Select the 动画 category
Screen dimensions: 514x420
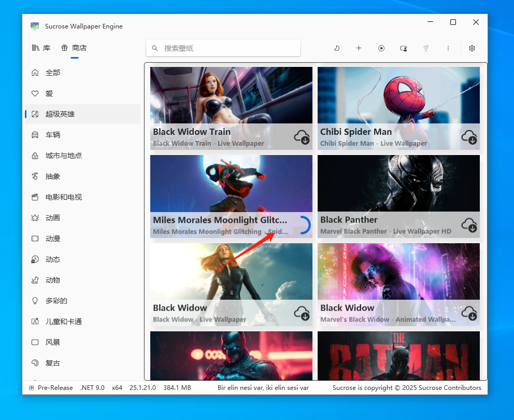pyautogui.click(x=82, y=218)
